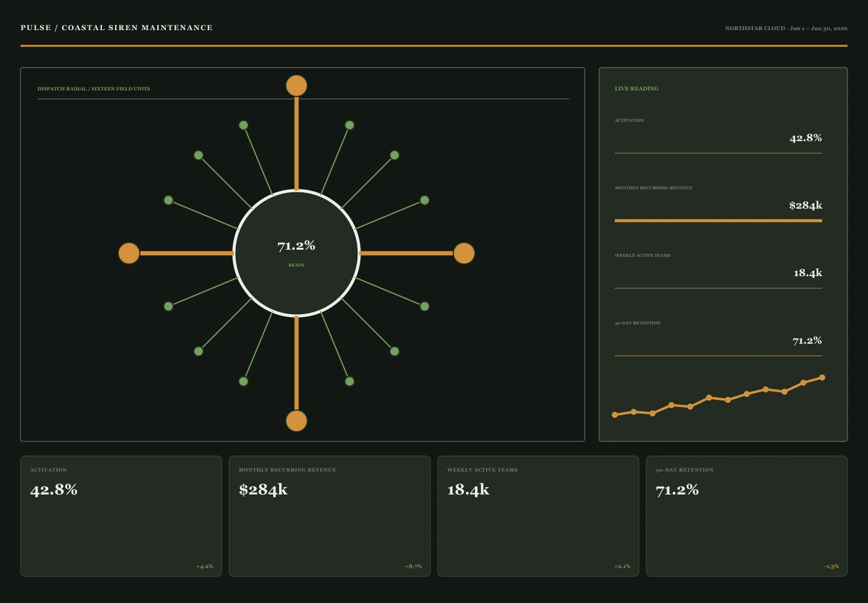Click the Dispatch Radial / Sixteen Field Units title
Viewport: 868px width, 603px height.
point(93,89)
